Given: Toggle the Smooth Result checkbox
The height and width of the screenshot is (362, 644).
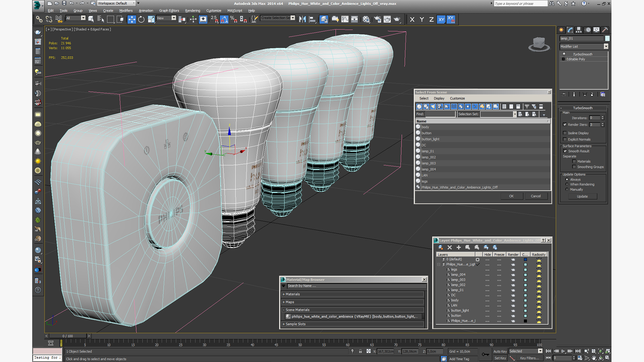Looking at the screenshot, I should point(565,151).
